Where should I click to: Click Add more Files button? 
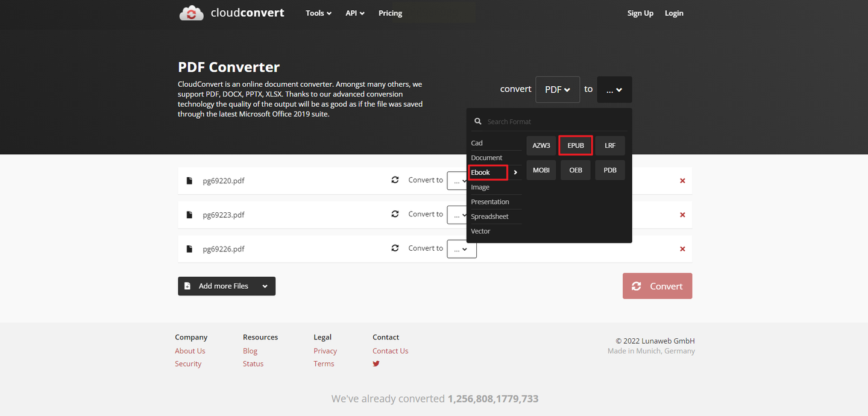226,286
